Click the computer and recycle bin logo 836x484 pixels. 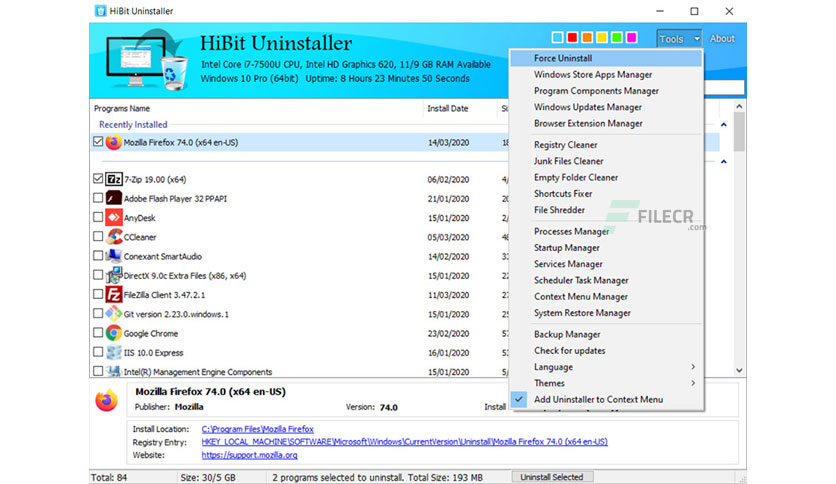(x=147, y=61)
